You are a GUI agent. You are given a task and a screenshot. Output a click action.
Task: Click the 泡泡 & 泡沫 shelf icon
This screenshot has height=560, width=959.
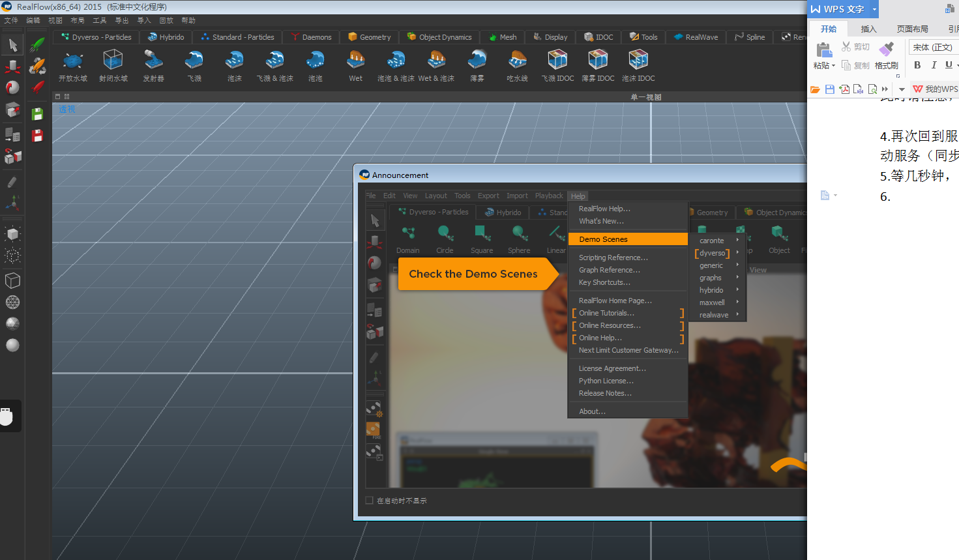click(x=396, y=65)
